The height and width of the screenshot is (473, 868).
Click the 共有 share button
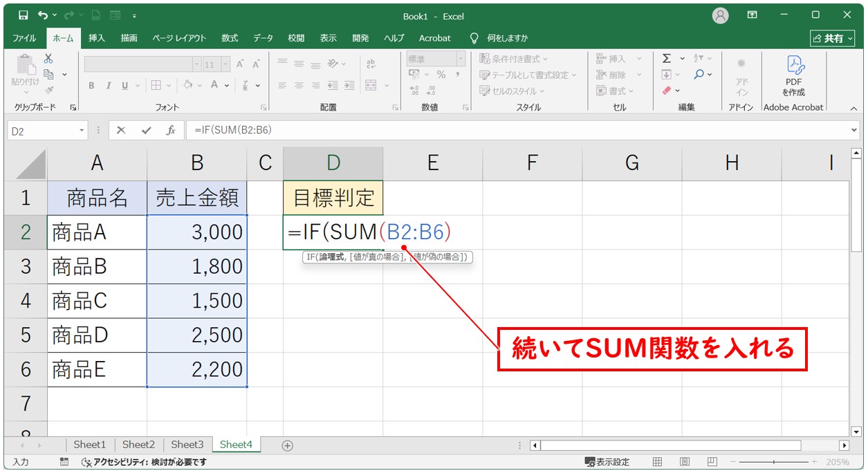pos(832,39)
